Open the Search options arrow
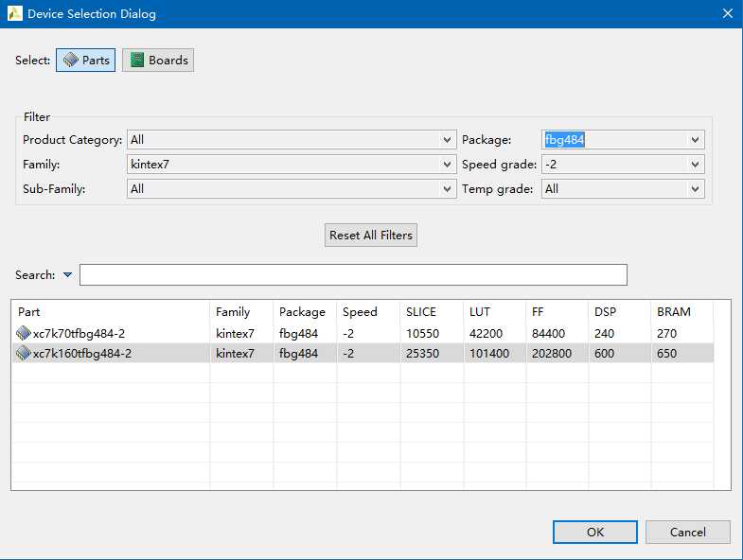The image size is (743, 560). coord(67,274)
